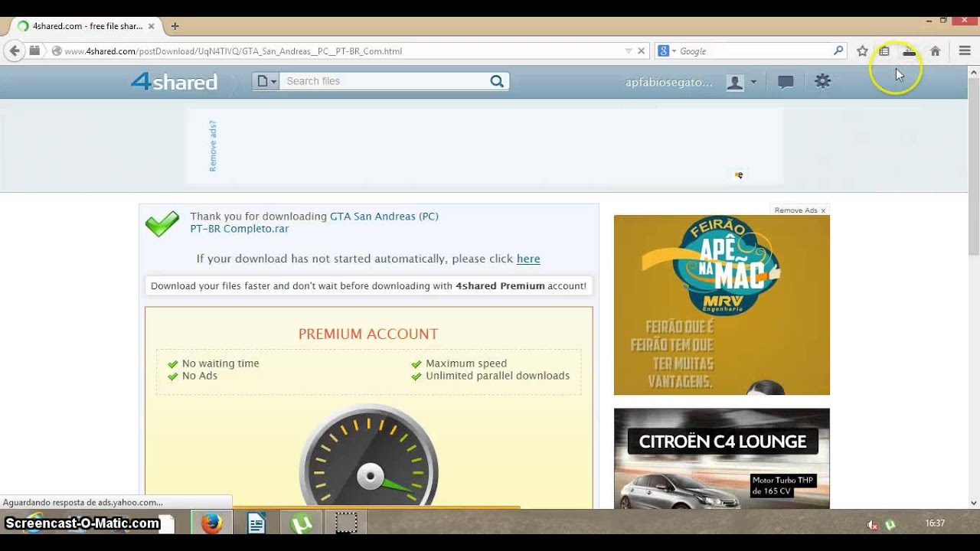Click the page vertical scrollbar thumb
Viewport: 980px width, 551px height.
(x=974, y=166)
